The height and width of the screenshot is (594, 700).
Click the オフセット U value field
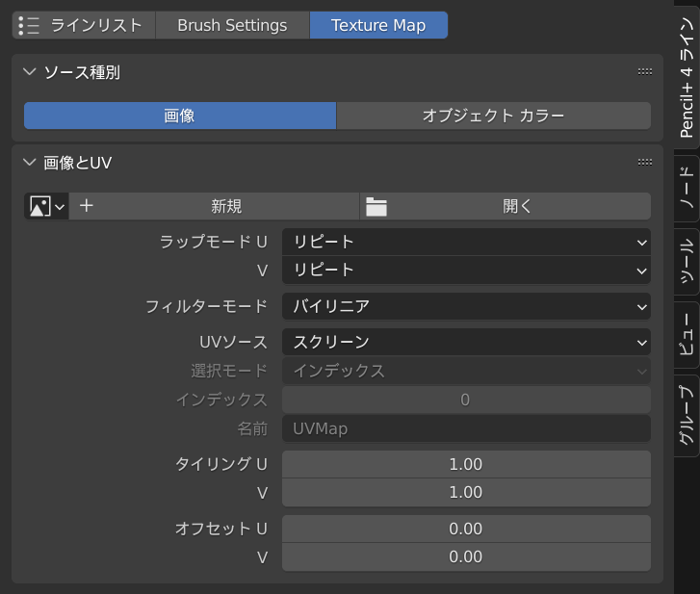[466, 529]
